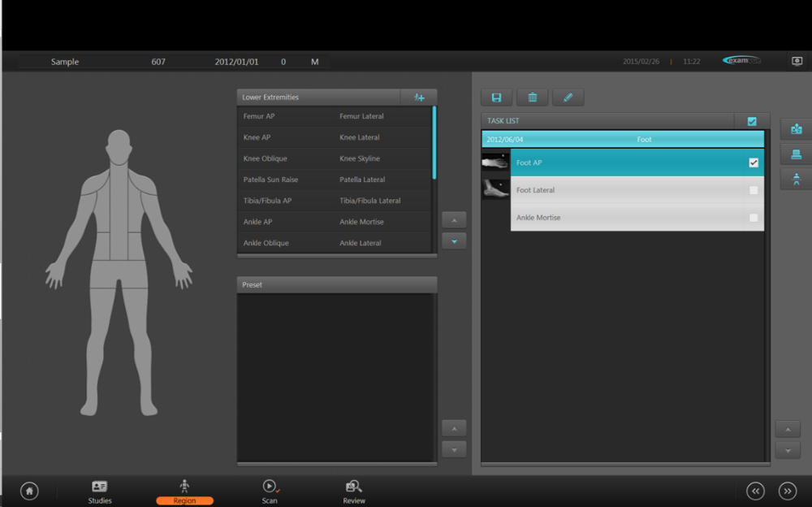Collapse the 2012/06/04 Foot study header

coord(622,140)
